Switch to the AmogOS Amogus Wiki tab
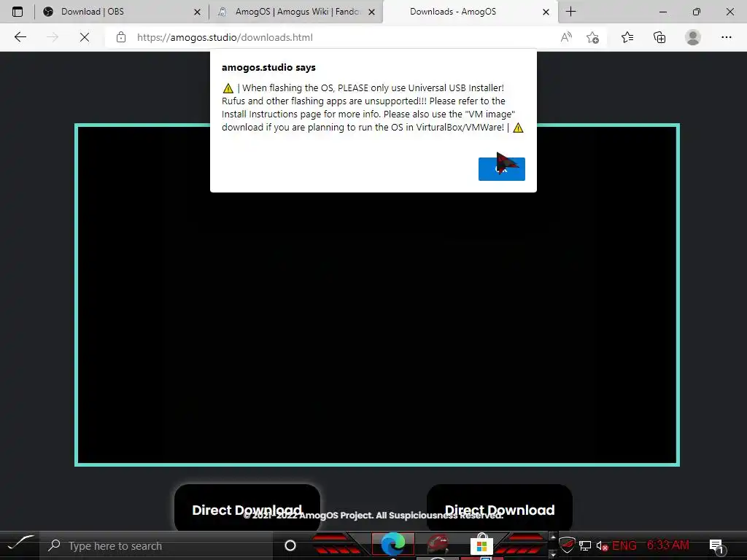 click(x=298, y=12)
